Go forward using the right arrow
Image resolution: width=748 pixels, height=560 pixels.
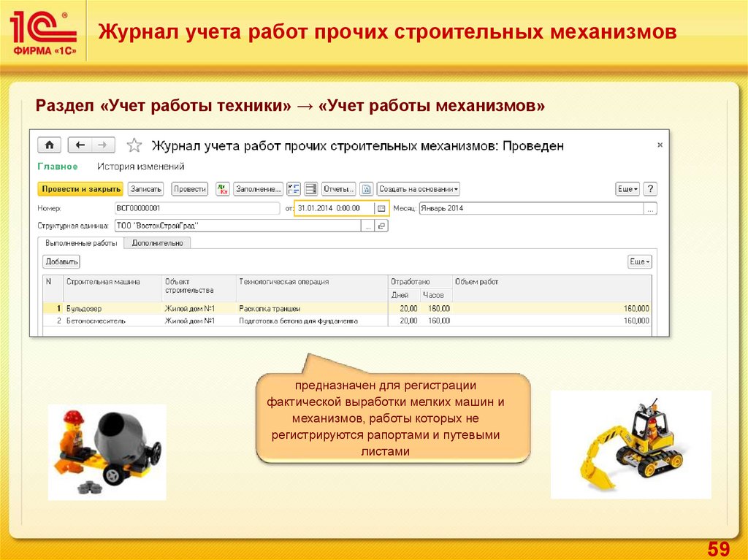[103, 145]
